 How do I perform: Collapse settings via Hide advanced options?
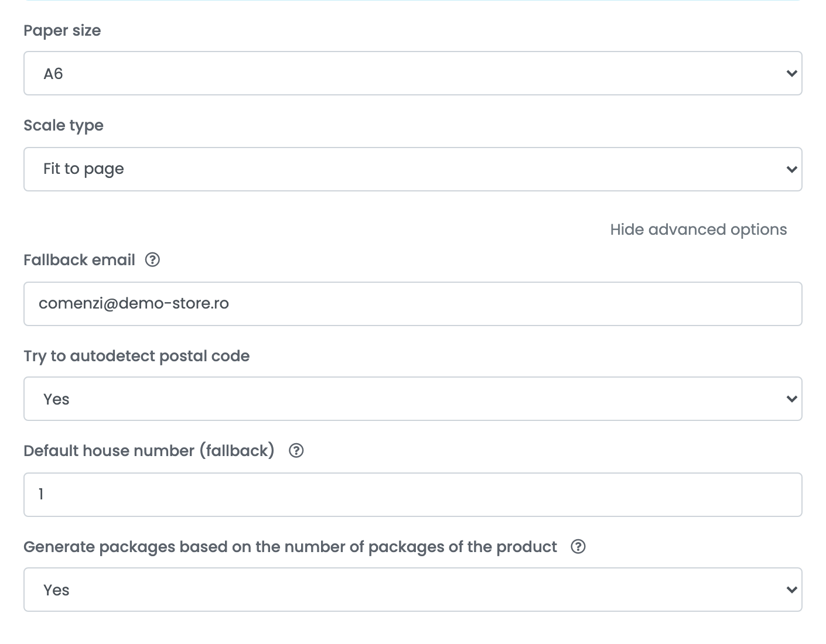(698, 229)
